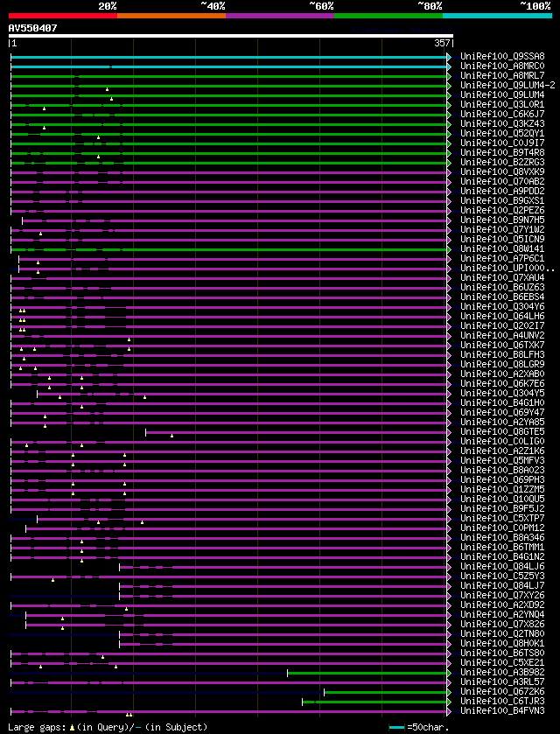Select the UniRef100_A2Z1K6 label

(x=502, y=451)
